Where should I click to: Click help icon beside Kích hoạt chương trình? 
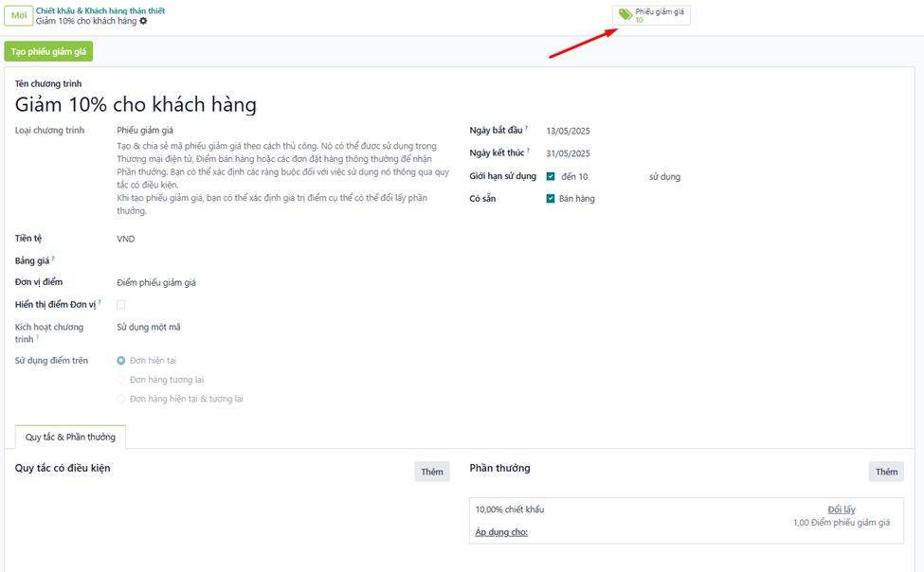pos(38,337)
